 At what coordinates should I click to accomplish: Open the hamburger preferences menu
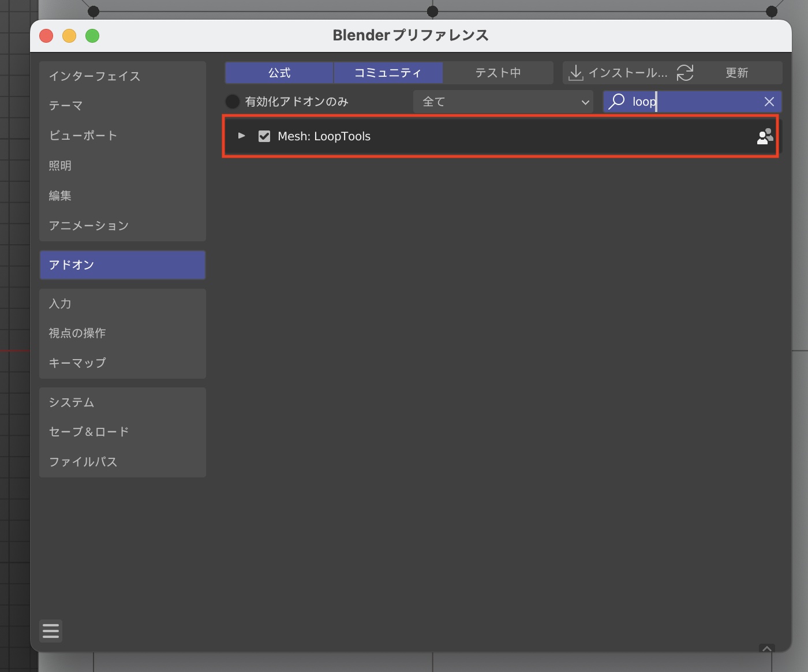(x=51, y=631)
